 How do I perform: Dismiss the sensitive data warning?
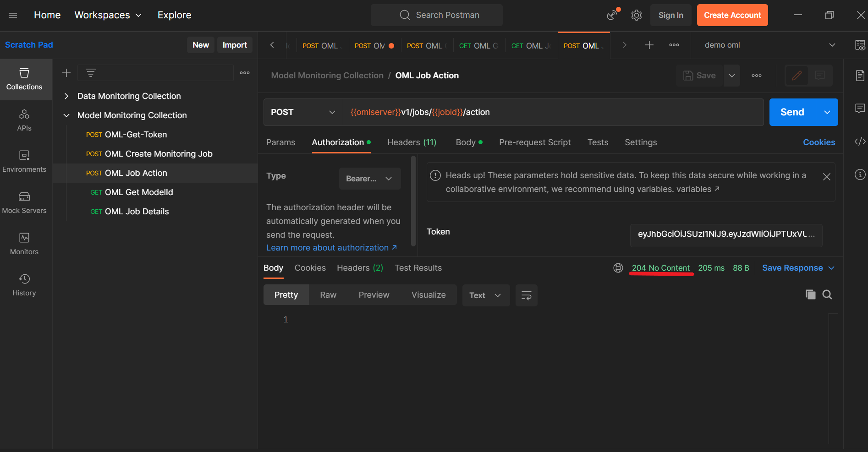[x=827, y=177]
